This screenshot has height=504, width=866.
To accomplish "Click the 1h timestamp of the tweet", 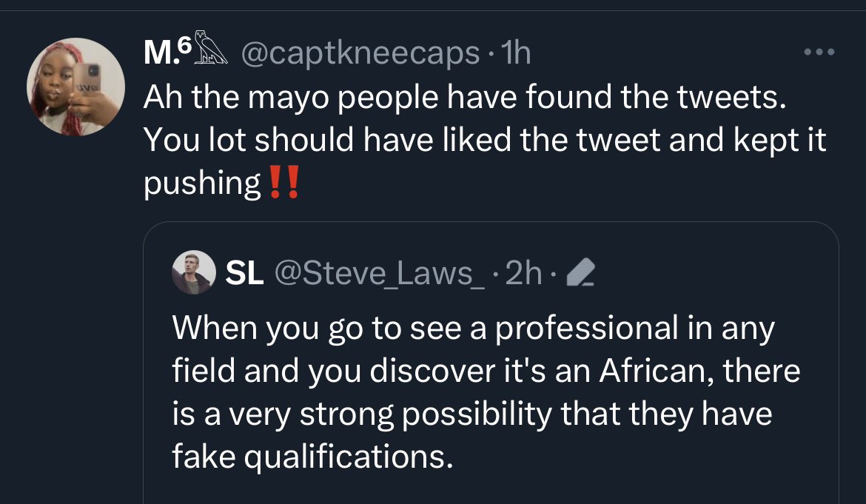I will coord(515,53).
